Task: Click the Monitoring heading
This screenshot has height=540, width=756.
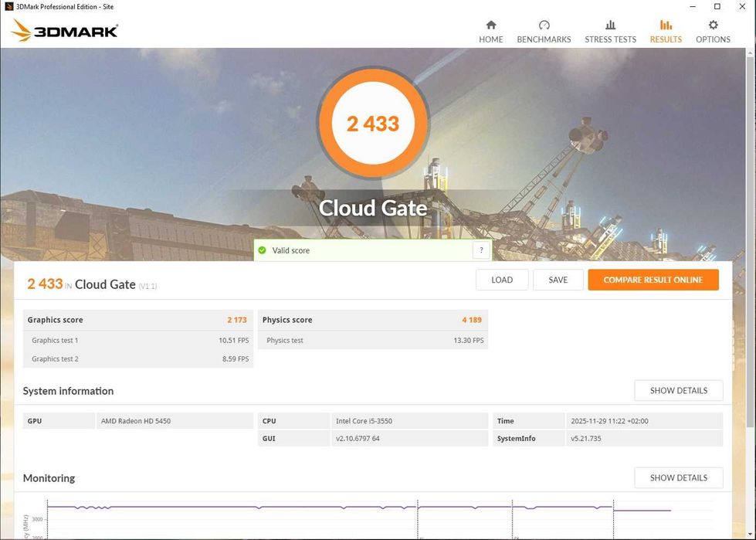Action: click(49, 477)
